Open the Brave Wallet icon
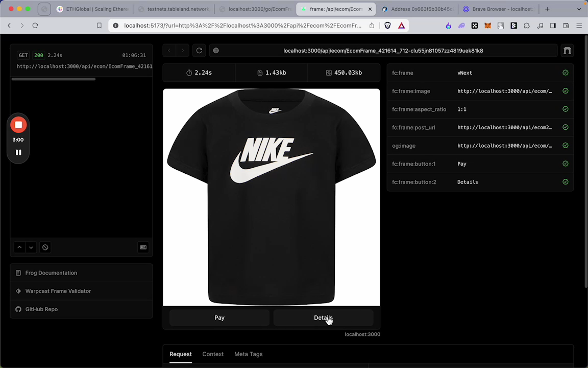This screenshot has width=588, height=368. [566, 26]
